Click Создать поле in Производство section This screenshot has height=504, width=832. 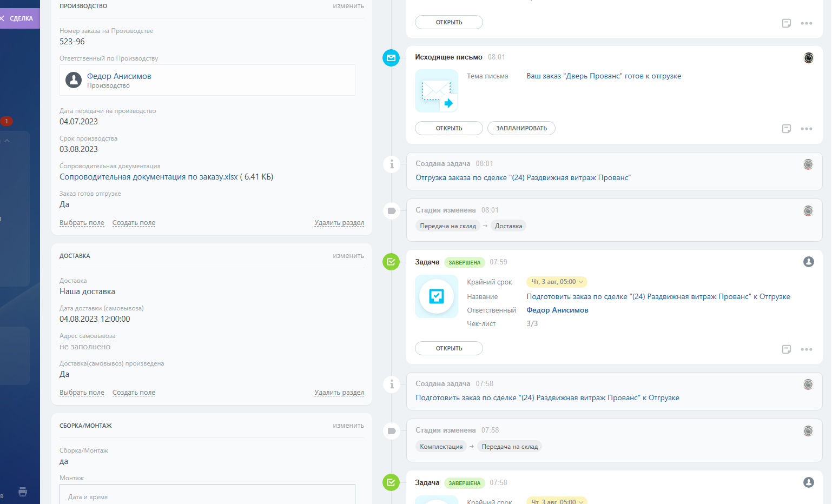134,223
